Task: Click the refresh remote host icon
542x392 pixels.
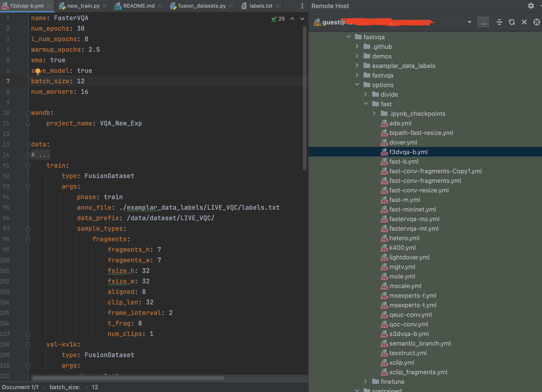Action: point(512,22)
